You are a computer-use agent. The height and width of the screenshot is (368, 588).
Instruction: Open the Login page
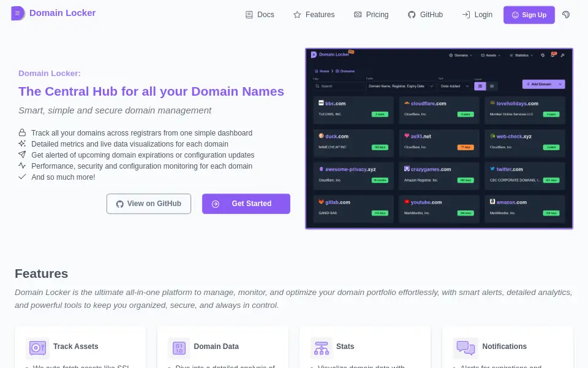point(477,15)
